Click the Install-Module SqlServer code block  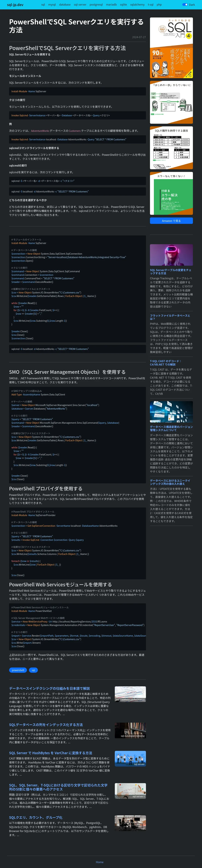[77, 91]
